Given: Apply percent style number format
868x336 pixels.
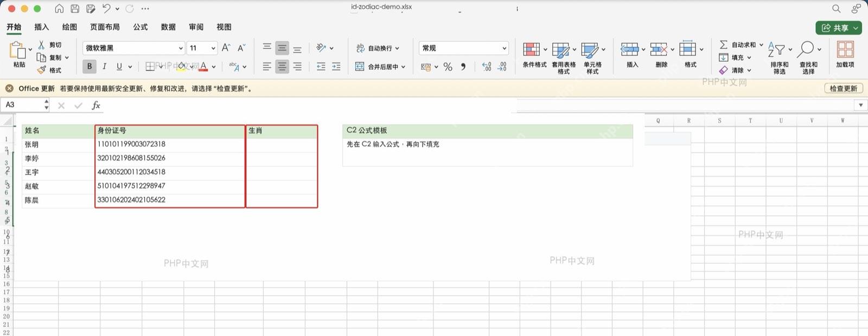Looking at the screenshot, I should (448, 67).
